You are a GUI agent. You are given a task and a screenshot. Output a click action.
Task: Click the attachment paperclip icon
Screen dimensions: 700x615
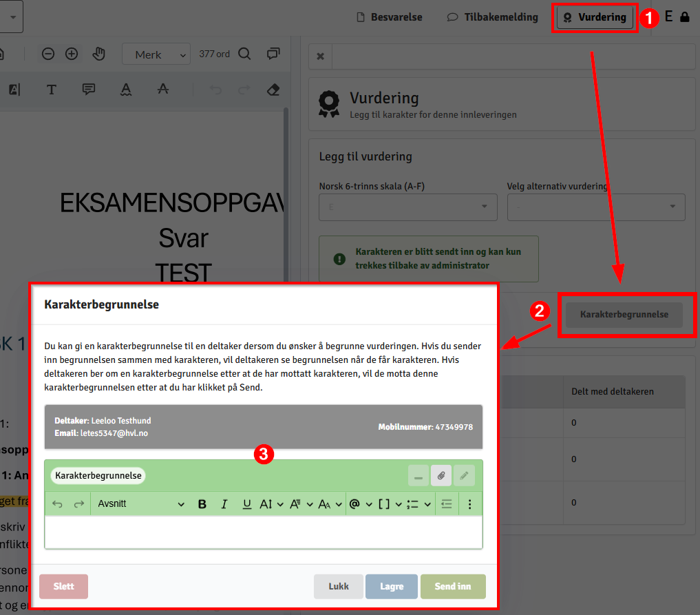click(441, 475)
